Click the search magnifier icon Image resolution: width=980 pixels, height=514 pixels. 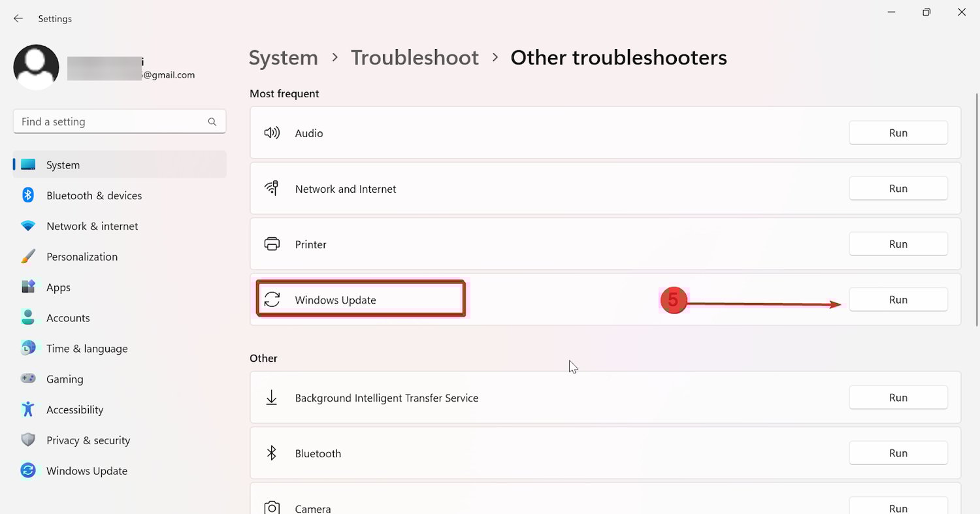pos(212,121)
